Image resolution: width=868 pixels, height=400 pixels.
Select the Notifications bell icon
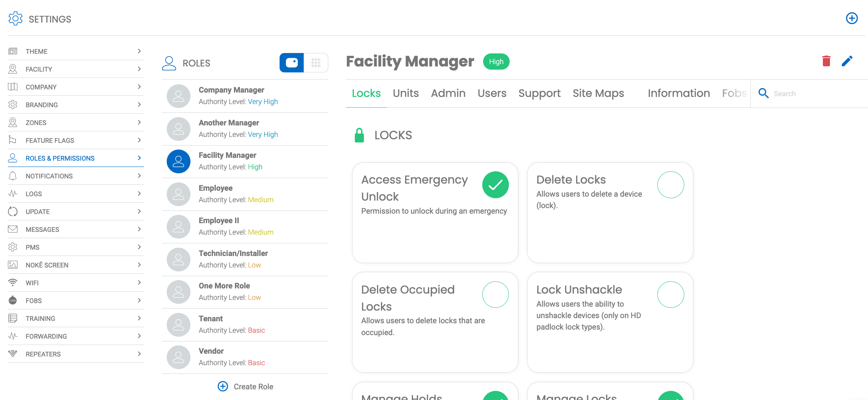[13, 176]
